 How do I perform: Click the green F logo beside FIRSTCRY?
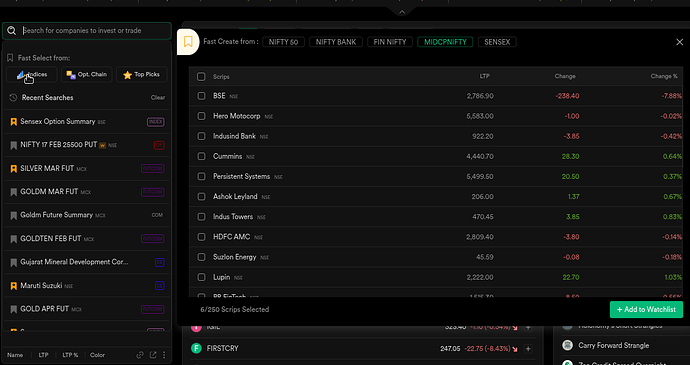(x=196, y=349)
